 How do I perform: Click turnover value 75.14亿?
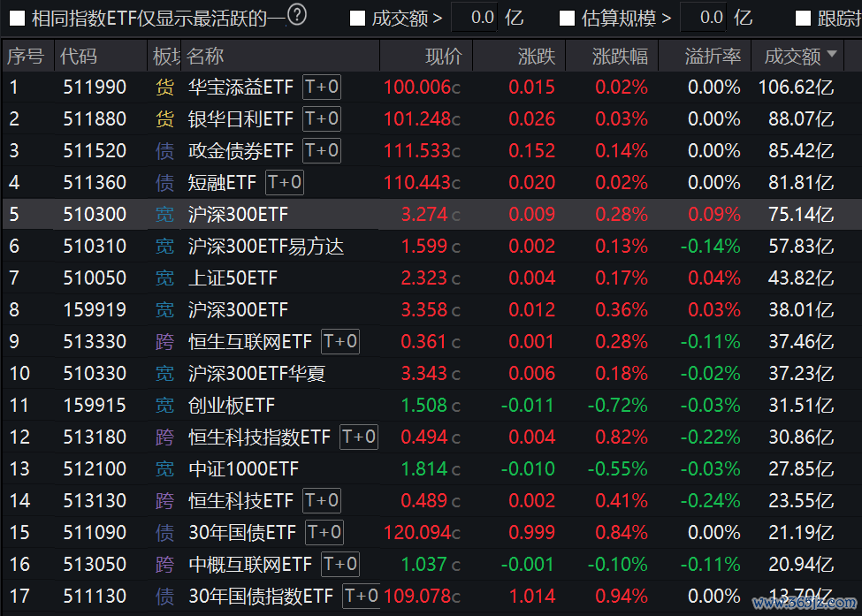[x=801, y=215]
